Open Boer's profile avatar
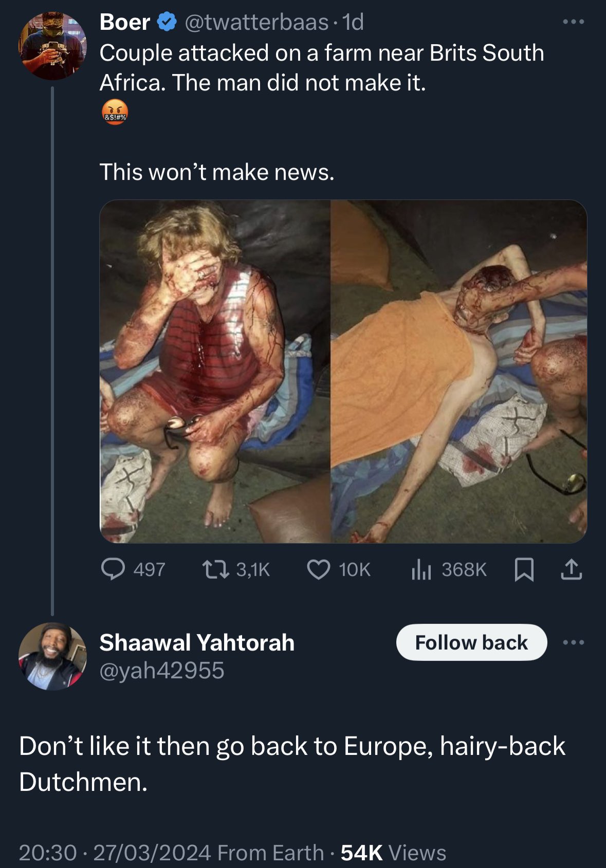 click(53, 46)
